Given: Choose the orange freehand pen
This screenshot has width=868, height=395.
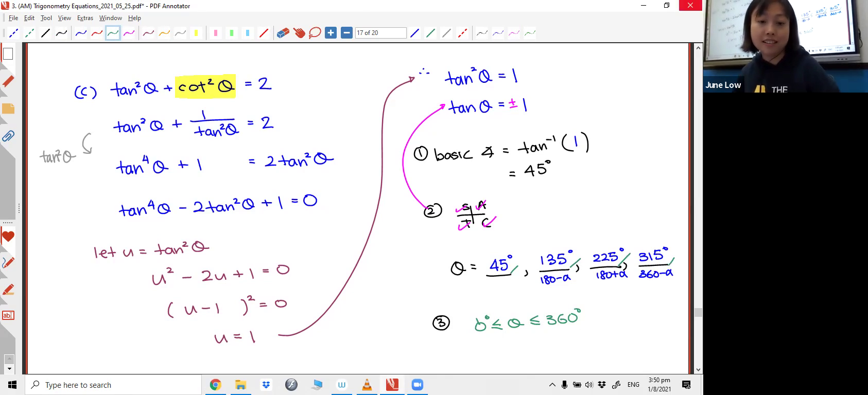Looking at the screenshot, I should 164,33.
